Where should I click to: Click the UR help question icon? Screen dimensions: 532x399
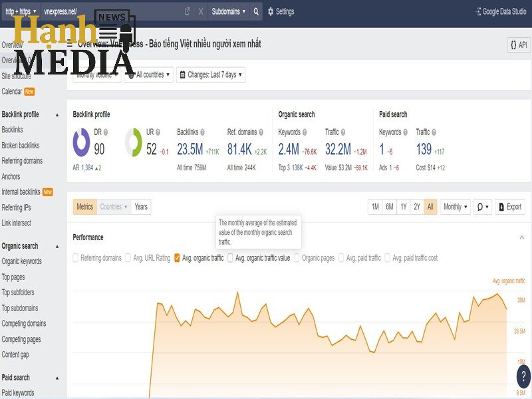[158, 132]
